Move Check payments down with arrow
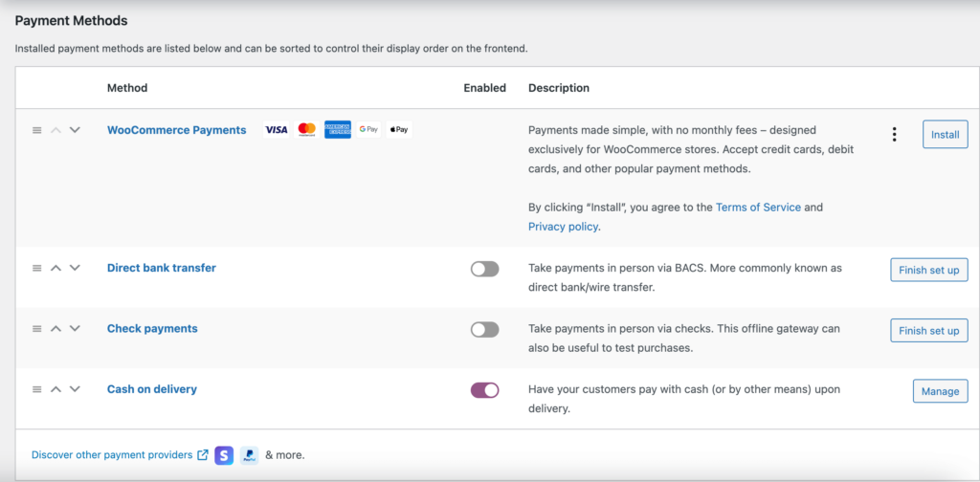The image size is (980, 482). (x=75, y=329)
